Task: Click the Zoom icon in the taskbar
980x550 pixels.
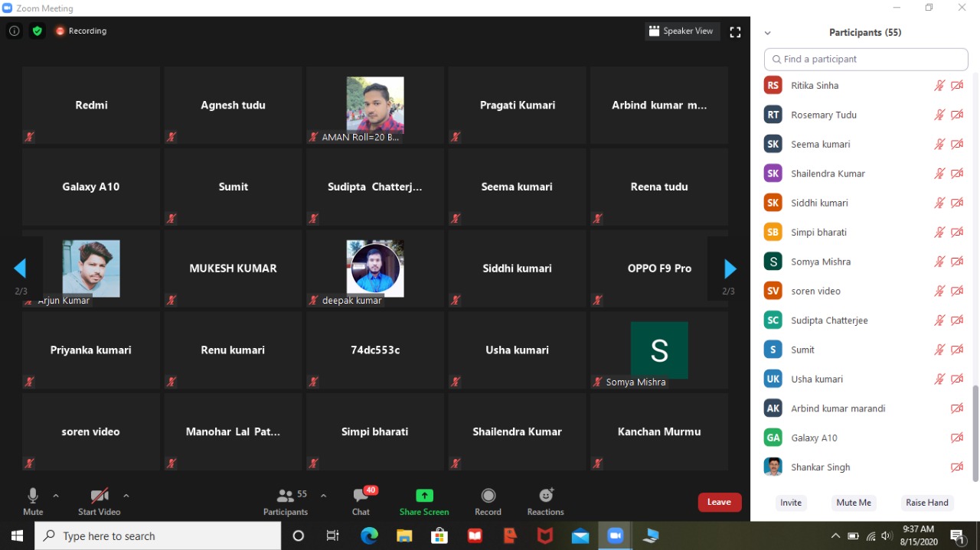Action: click(x=616, y=535)
